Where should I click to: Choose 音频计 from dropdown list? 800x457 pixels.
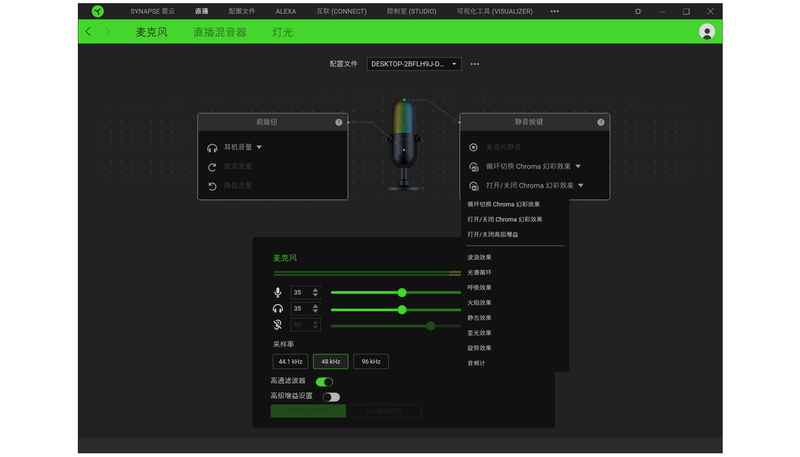(x=477, y=363)
